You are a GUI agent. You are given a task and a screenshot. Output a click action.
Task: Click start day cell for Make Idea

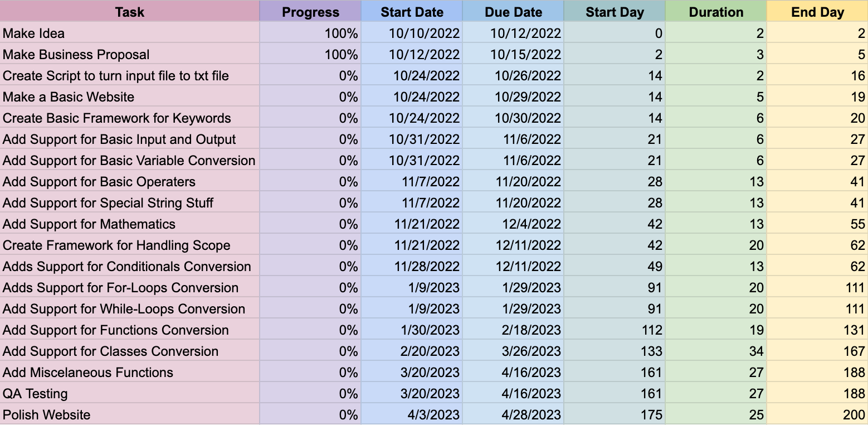615,33
